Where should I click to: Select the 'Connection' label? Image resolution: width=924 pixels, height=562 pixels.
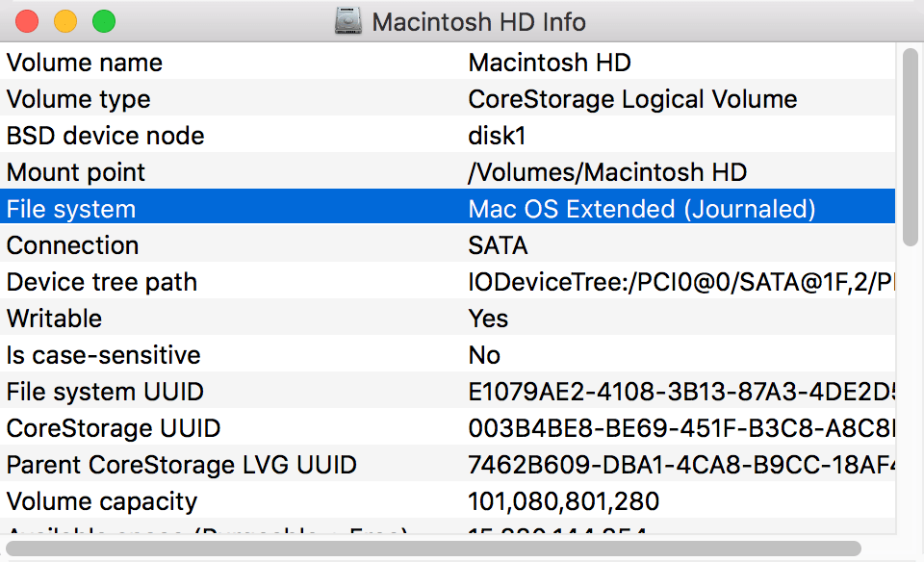[x=72, y=245]
